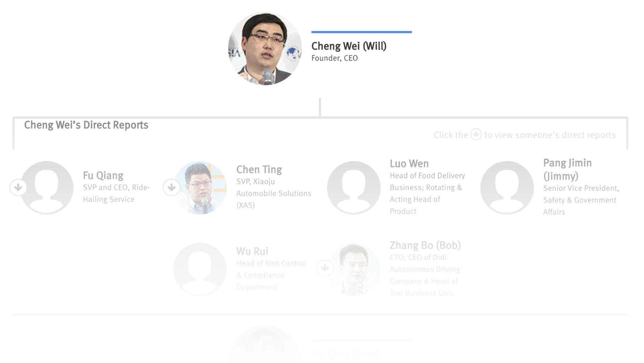644x363 pixels.
Task: Select the Chen Ting name
Action: click(259, 170)
